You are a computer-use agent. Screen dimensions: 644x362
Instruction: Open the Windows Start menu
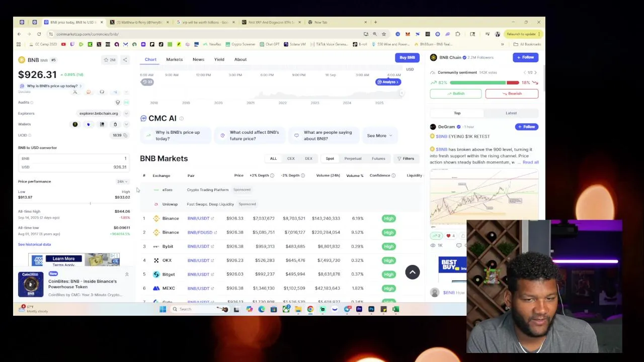tap(163, 309)
